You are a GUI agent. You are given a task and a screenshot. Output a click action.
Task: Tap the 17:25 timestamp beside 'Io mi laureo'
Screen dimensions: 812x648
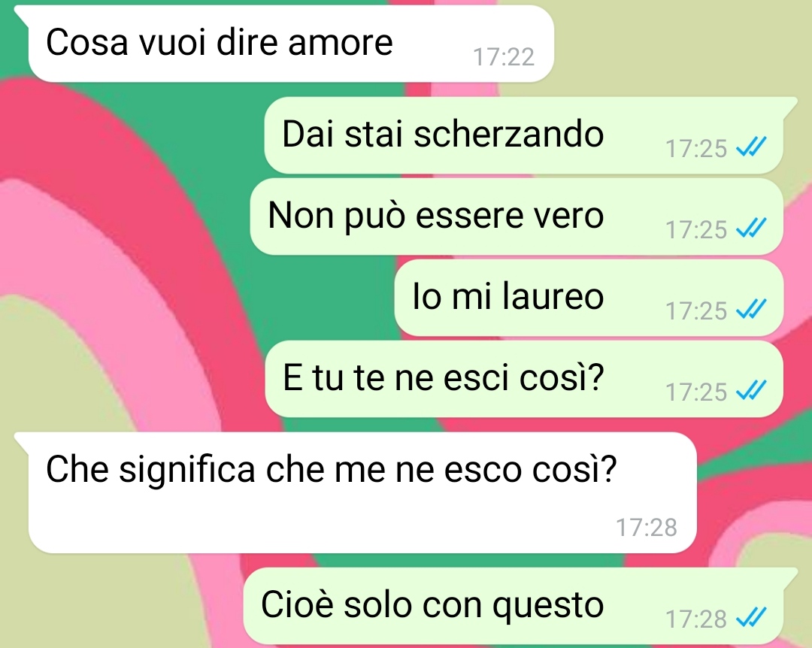pyautogui.click(x=696, y=311)
